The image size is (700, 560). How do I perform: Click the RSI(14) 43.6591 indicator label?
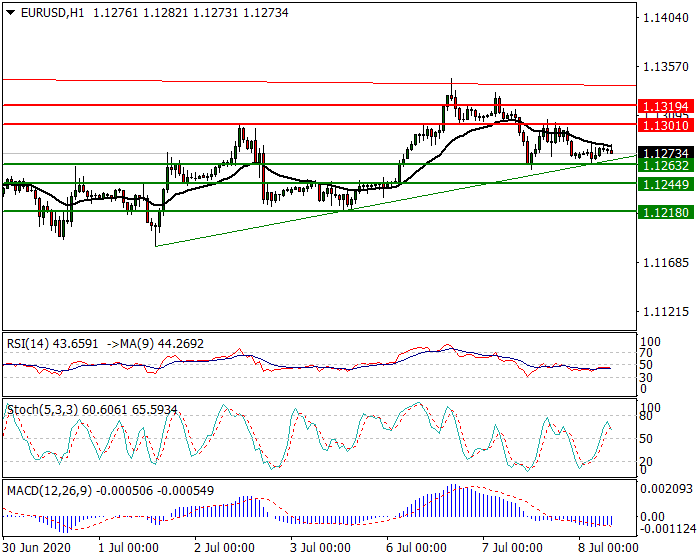coord(52,343)
